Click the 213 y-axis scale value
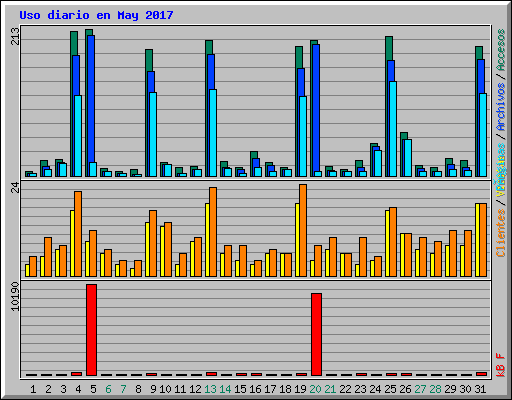The image size is (512, 400). click(15, 36)
